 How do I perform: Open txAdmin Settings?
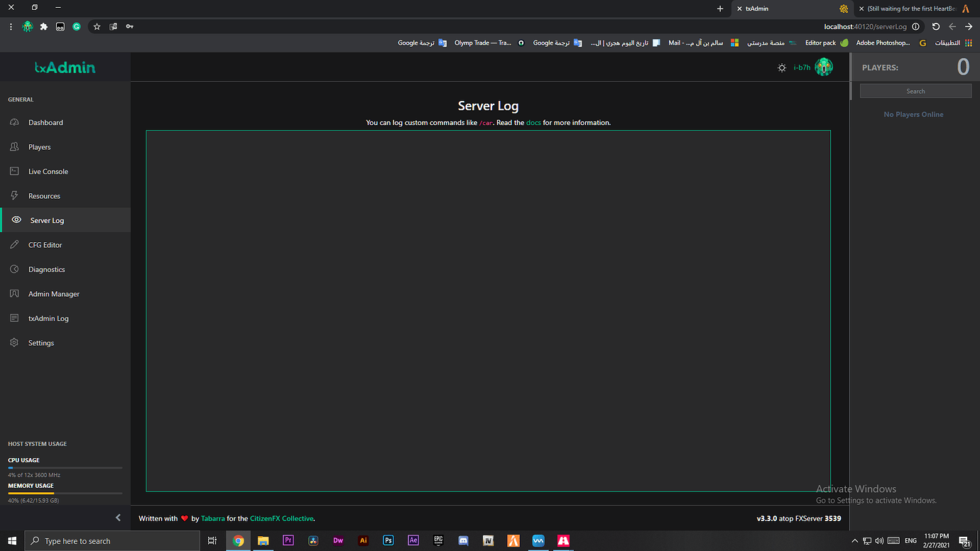point(40,342)
